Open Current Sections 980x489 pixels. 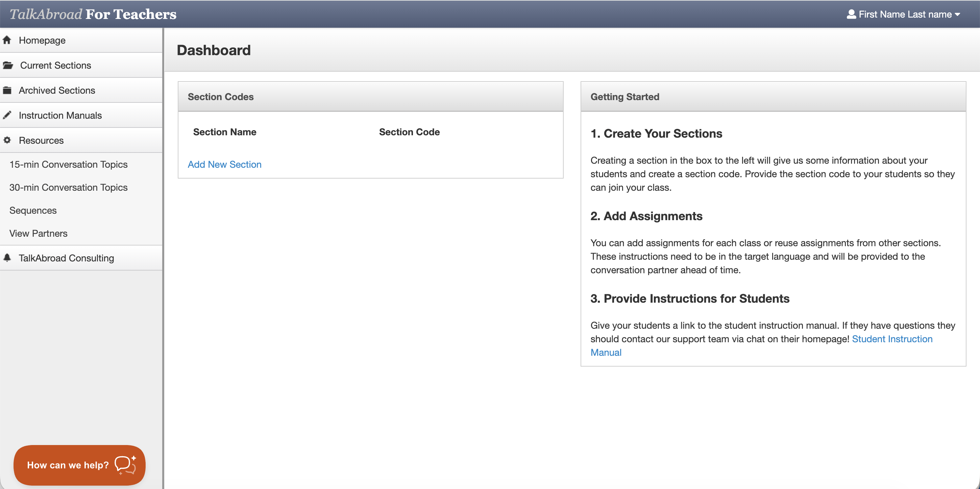81,65
